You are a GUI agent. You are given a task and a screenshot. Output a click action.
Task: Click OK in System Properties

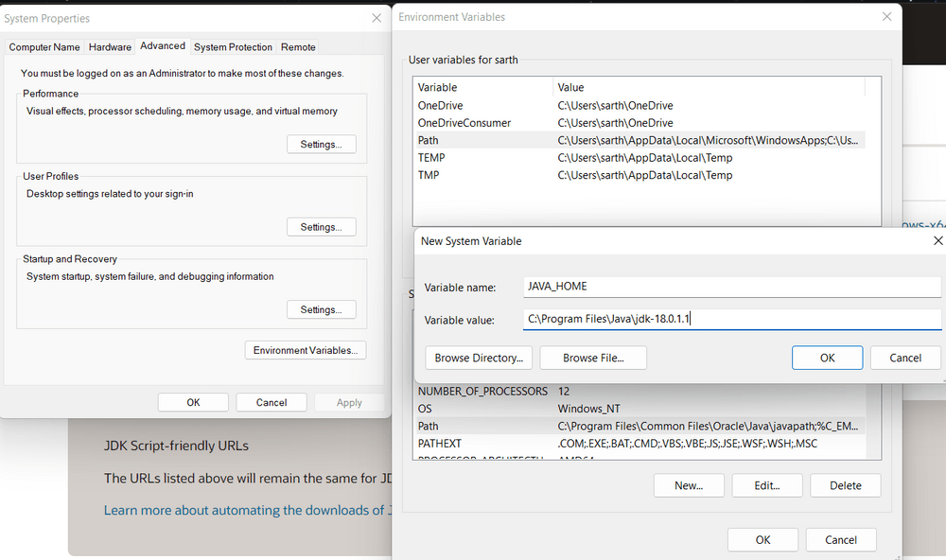coord(193,402)
